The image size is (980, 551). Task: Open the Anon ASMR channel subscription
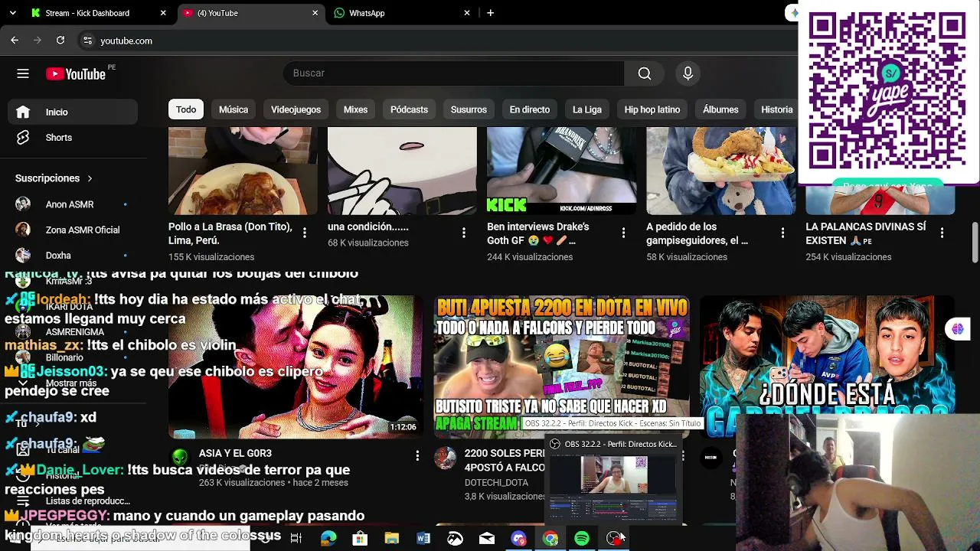click(x=73, y=204)
